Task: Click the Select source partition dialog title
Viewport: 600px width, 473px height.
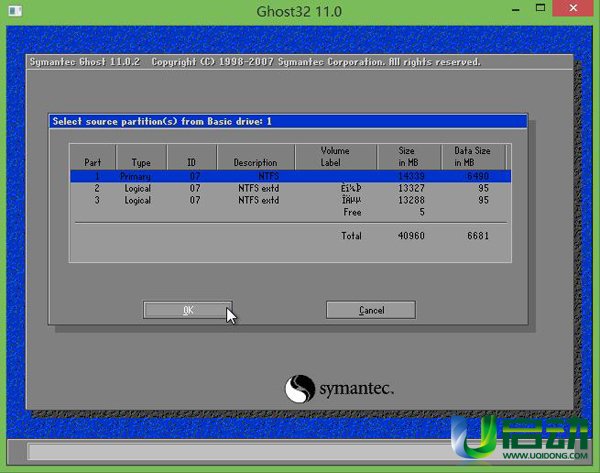Action: 162,122
